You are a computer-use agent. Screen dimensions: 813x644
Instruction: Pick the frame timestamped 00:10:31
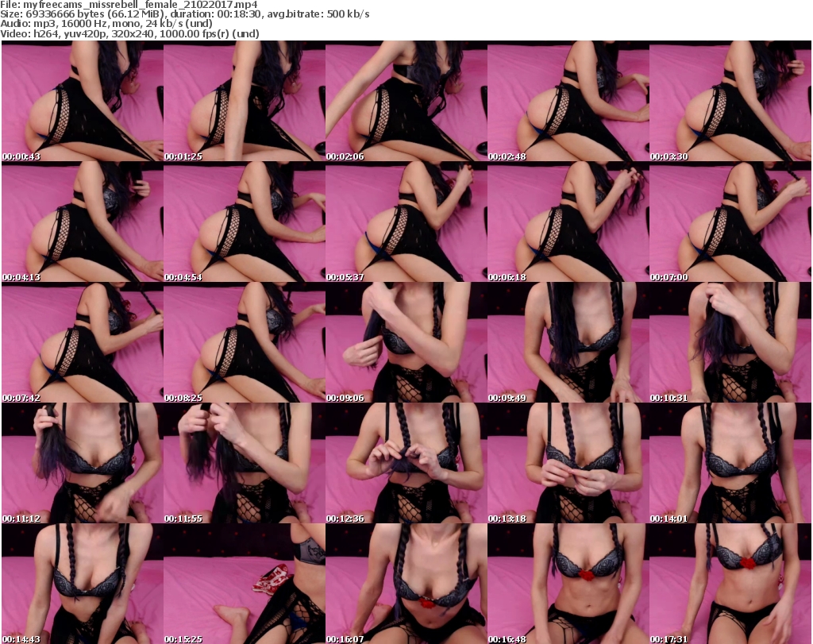click(730, 343)
